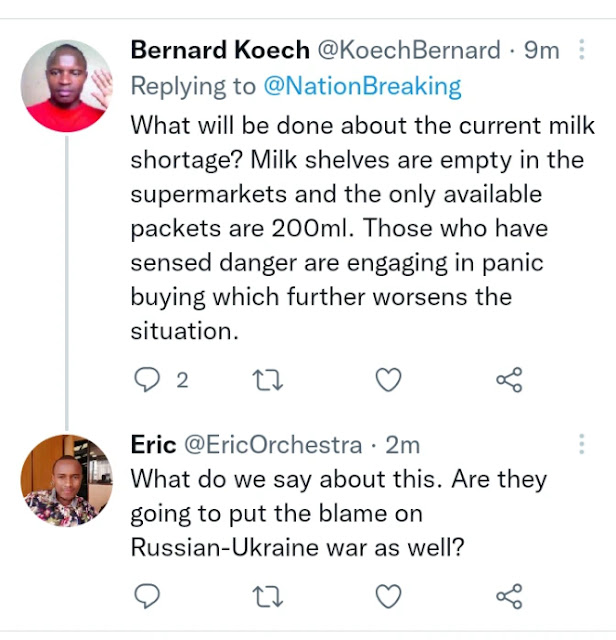Screen dimensions: 616x640
Task: Open more options on Bernard's tweet
Action: pos(582,49)
